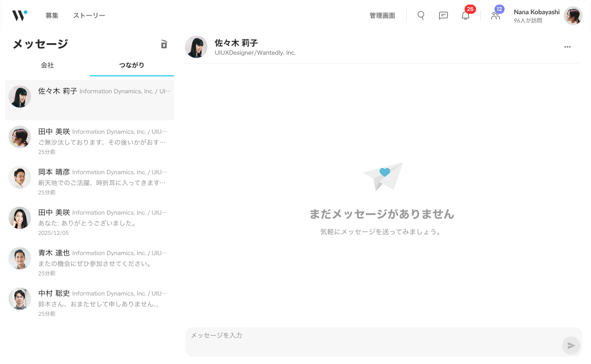Click the Wantedly logo icon

(19, 16)
